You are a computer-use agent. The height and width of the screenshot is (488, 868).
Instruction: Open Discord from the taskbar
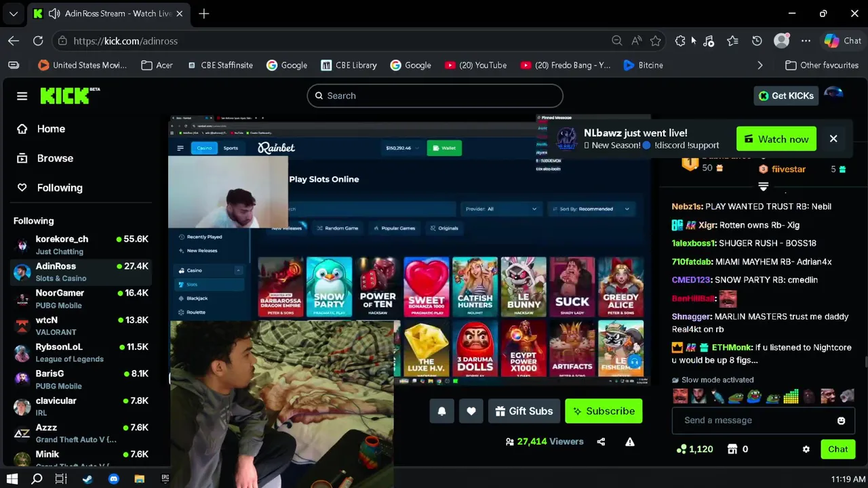click(x=113, y=479)
